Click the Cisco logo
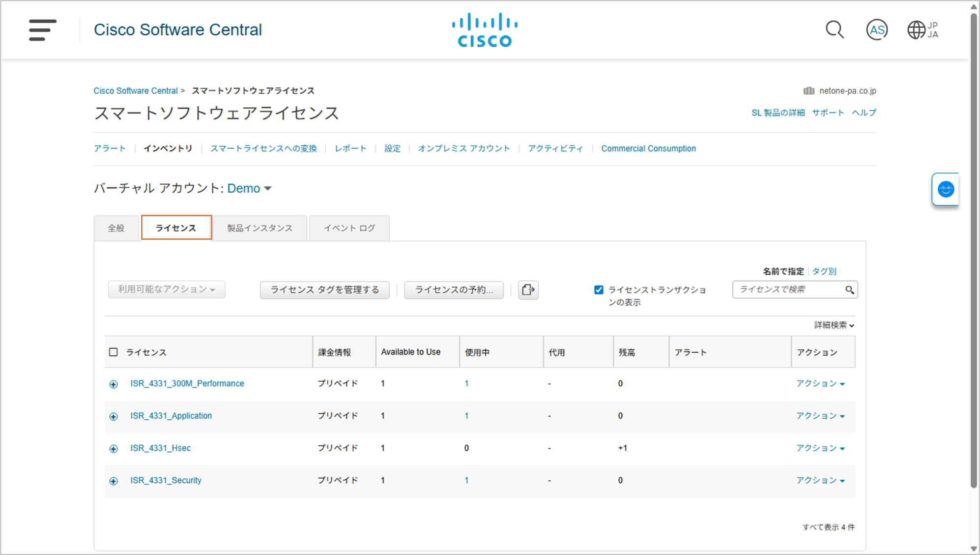Image resolution: width=980 pixels, height=555 pixels. point(485,30)
